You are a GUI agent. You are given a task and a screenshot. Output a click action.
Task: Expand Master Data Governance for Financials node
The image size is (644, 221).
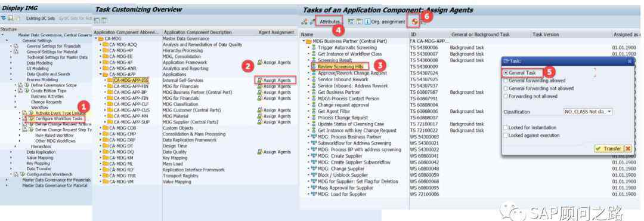coord(7,180)
